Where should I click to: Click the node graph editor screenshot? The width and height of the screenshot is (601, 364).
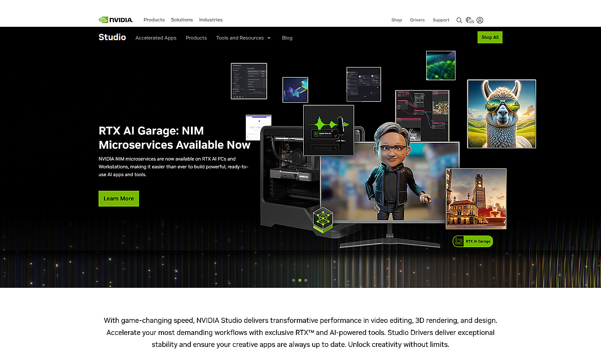422,116
